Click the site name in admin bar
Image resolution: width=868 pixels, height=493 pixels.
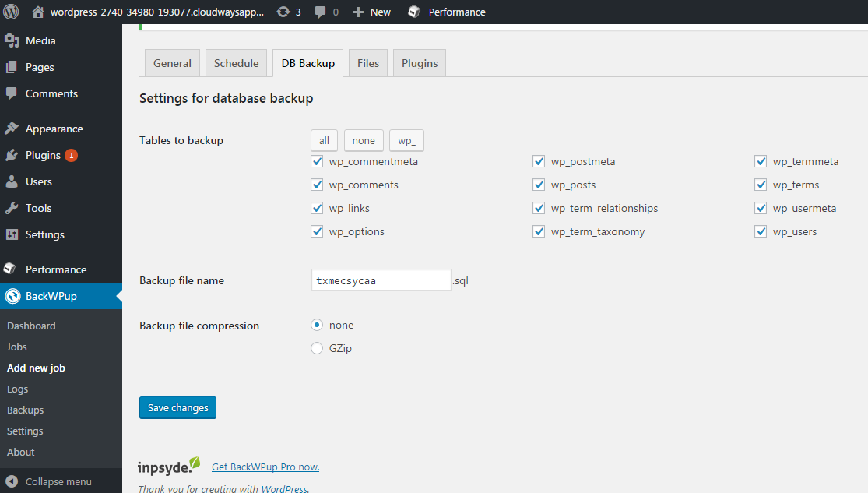(x=156, y=12)
